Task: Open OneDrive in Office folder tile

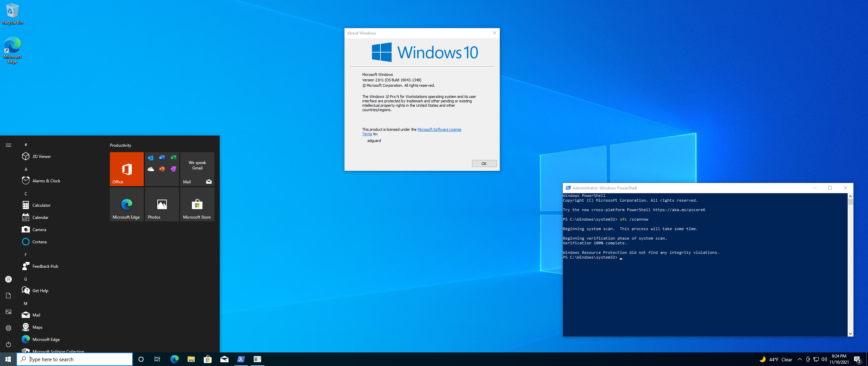Action: (x=151, y=169)
